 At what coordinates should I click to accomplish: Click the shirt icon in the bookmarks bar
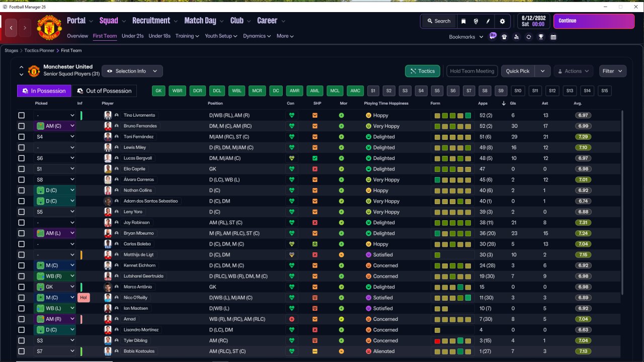(504, 37)
